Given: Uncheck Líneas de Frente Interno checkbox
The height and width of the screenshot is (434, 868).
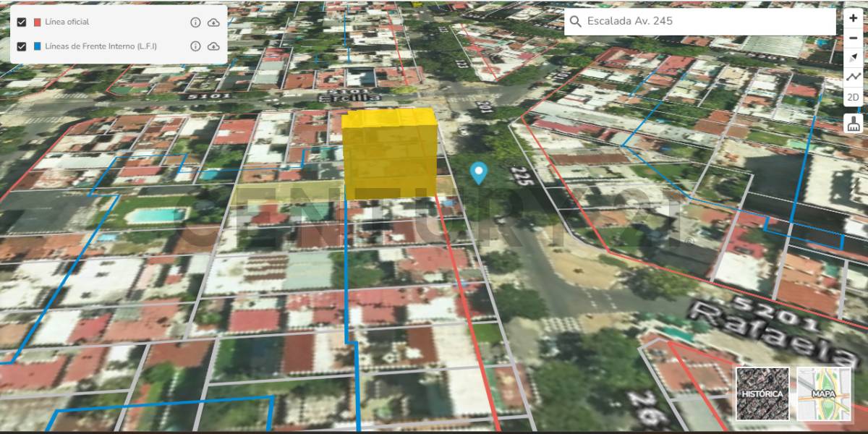Looking at the screenshot, I should pyautogui.click(x=22, y=46).
